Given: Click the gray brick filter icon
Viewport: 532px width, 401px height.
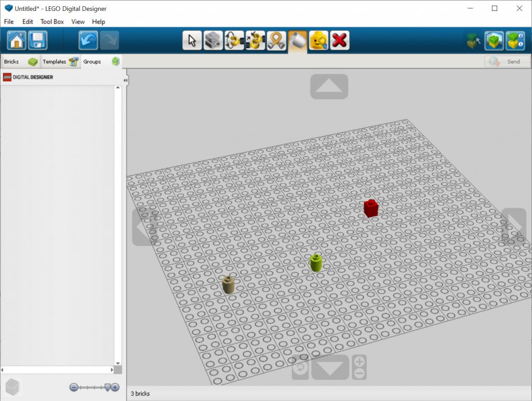Looking at the screenshot, I should tap(13, 387).
